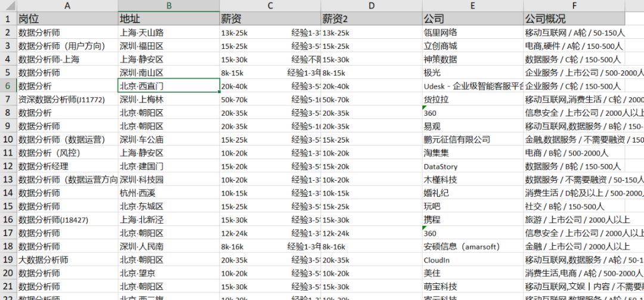The width and height of the screenshot is (644, 300).
Task: Select column C header
Action: click(x=270, y=6)
